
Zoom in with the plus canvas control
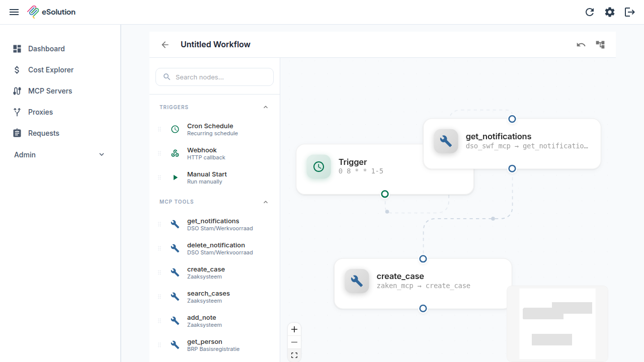pos(294,330)
